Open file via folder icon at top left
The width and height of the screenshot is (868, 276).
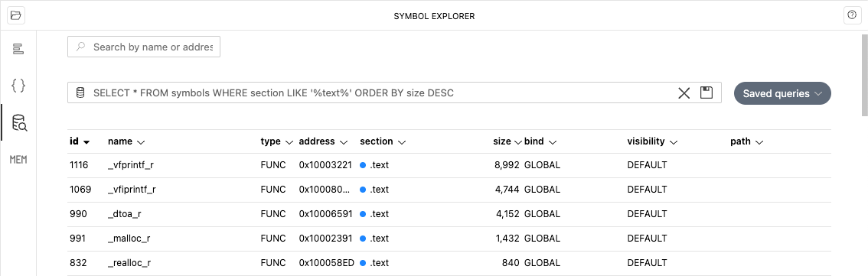tap(15, 15)
